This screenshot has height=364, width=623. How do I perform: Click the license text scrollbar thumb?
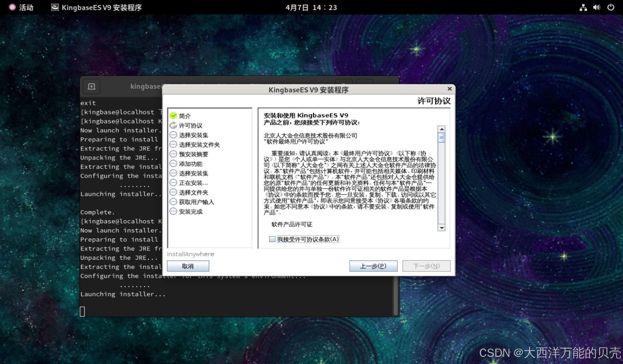442,138
